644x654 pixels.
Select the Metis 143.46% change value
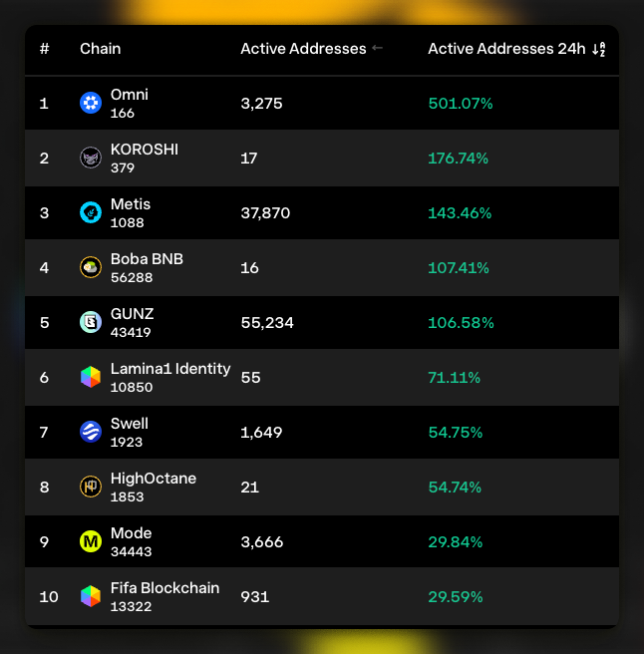pyautogui.click(x=461, y=212)
